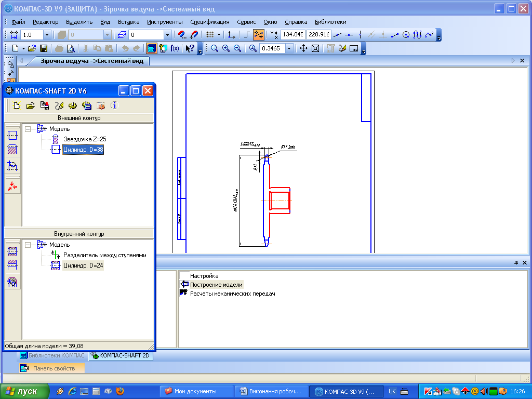Click the gear mechanical calculations icon in SHAFT toolbar

tap(73, 105)
